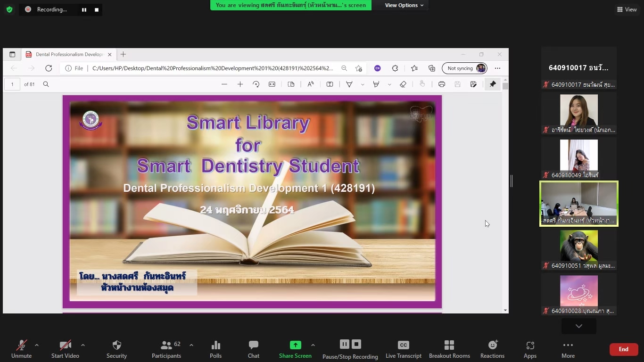Expand audio options arrow next to Unmute
Image resolution: width=644 pixels, height=362 pixels.
tap(37, 345)
